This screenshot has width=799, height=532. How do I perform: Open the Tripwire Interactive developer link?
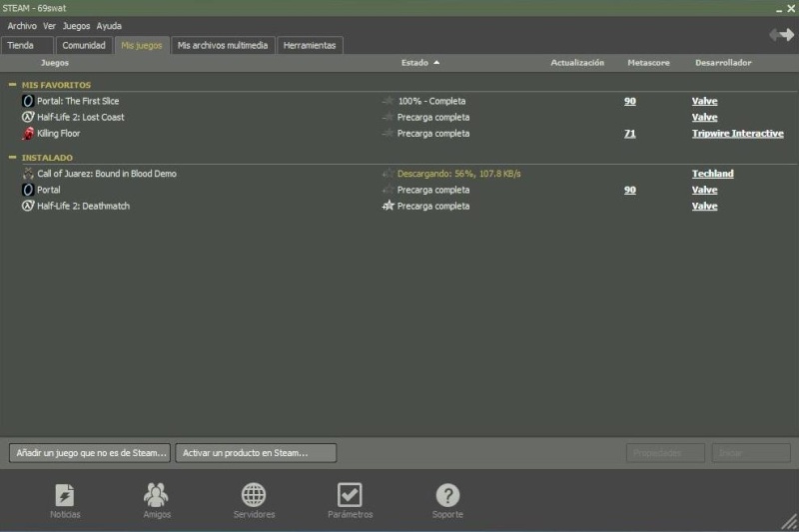click(738, 134)
